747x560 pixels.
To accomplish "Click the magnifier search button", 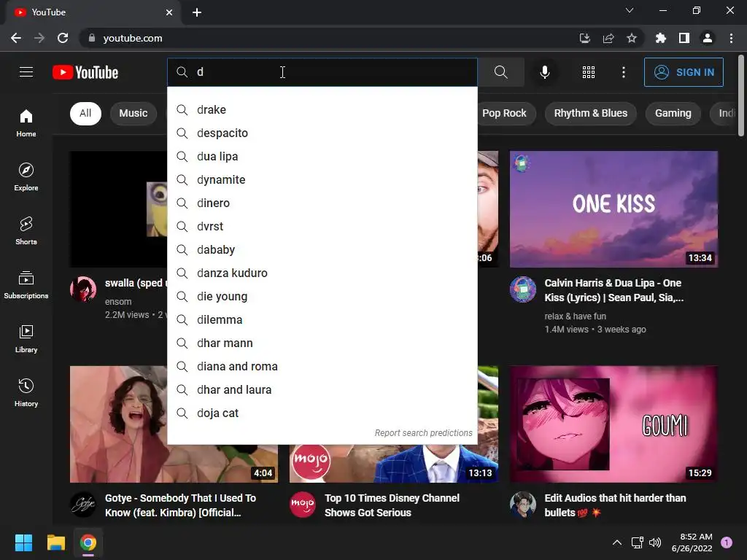I will pos(500,72).
